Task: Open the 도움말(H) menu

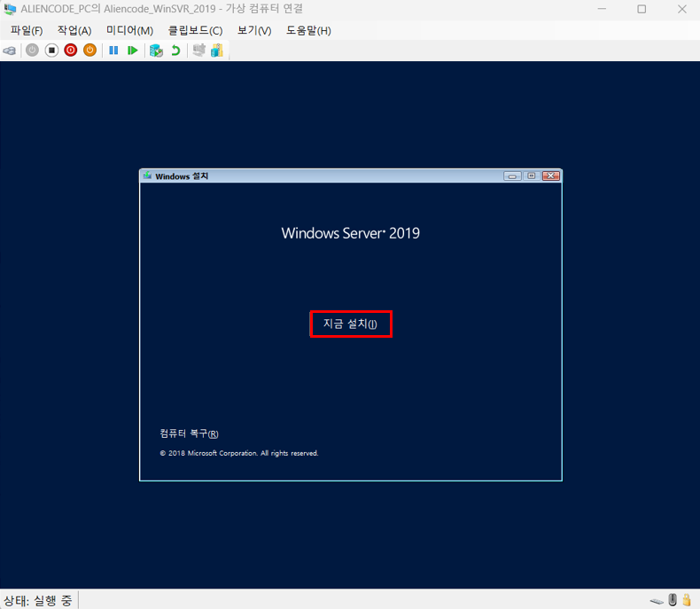Action: (x=308, y=30)
